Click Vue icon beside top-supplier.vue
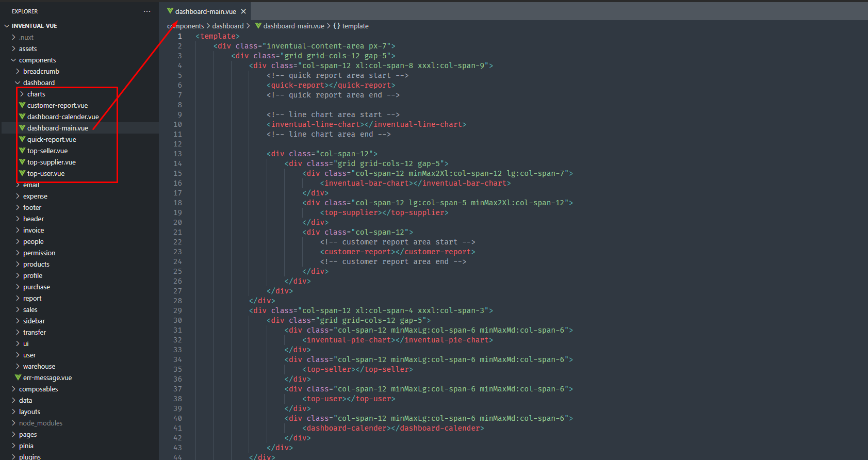The width and height of the screenshot is (868, 460). point(22,162)
